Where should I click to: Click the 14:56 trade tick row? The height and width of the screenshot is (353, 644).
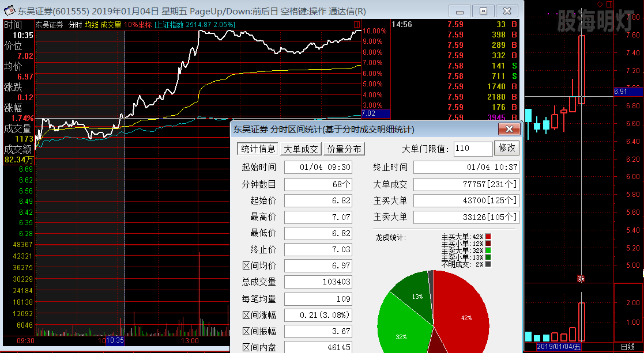coord(455,25)
